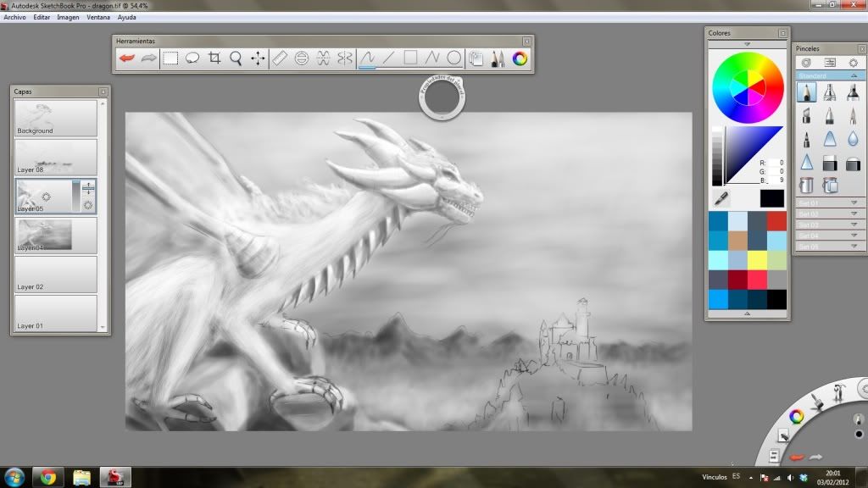Open the Ventana menu

click(98, 17)
